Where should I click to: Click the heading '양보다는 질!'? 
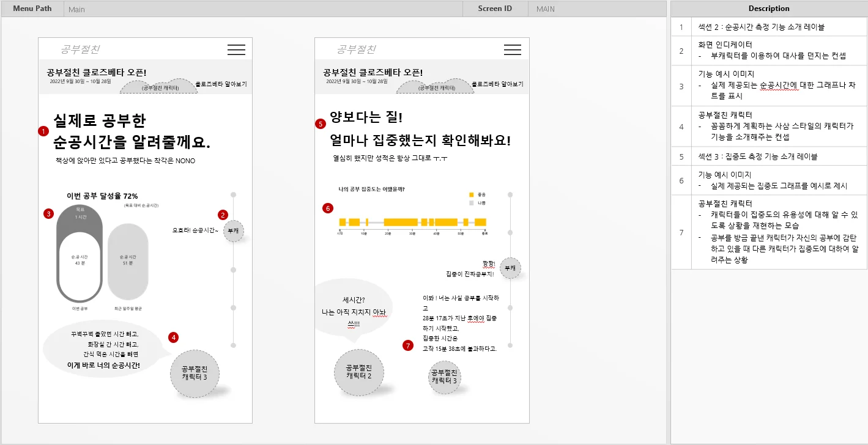366,116
